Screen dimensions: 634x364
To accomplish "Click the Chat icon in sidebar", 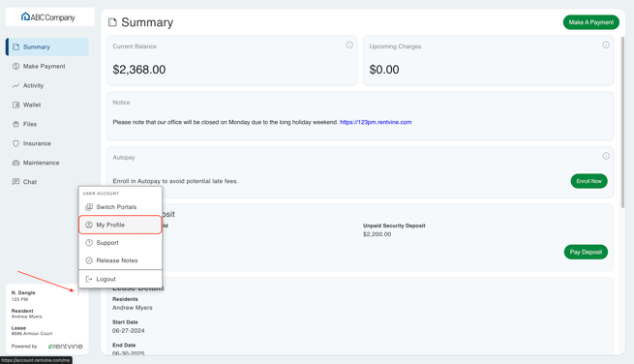I will 15,182.
